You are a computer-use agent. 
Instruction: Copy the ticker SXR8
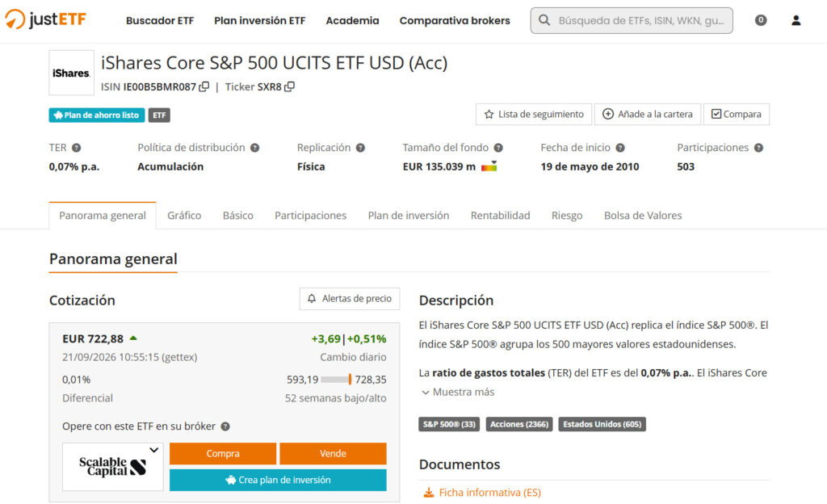click(x=290, y=86)
